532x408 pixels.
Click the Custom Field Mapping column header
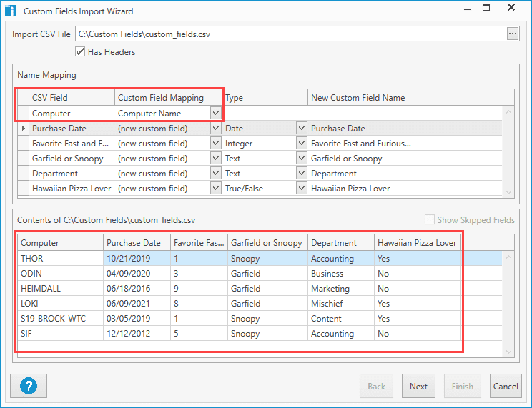169,98
